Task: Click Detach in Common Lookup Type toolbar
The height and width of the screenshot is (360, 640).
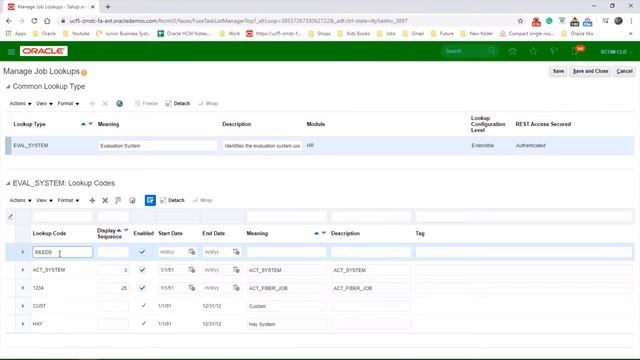Action: (178, 104)
